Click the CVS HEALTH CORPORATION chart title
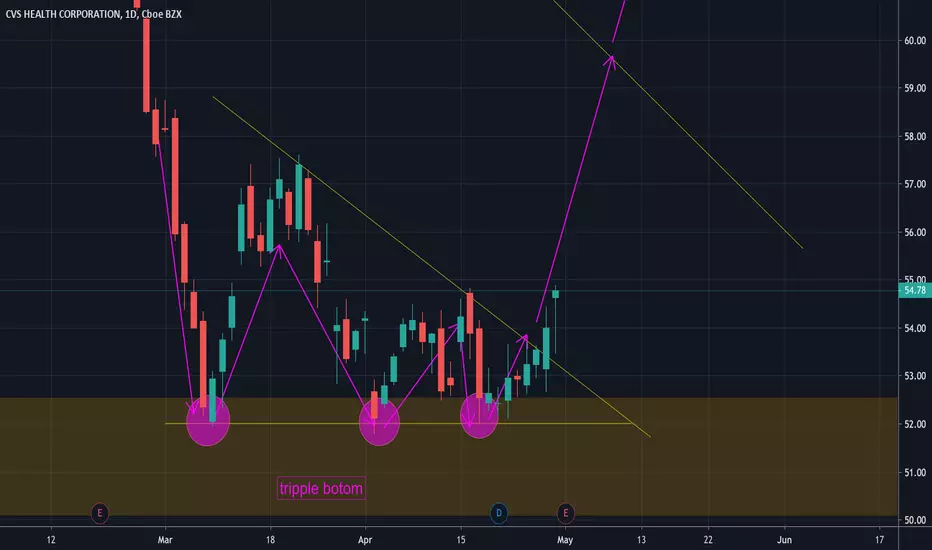932x550 pixels. tap(94, 14)
